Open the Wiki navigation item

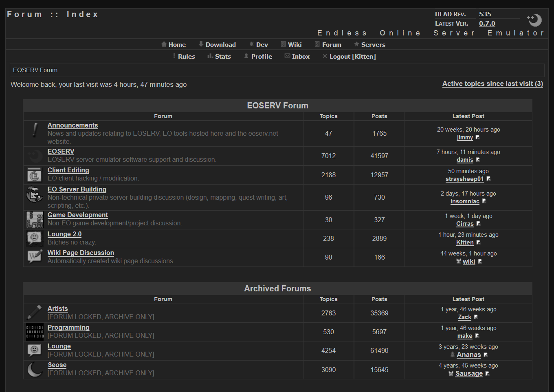point(295,44)
